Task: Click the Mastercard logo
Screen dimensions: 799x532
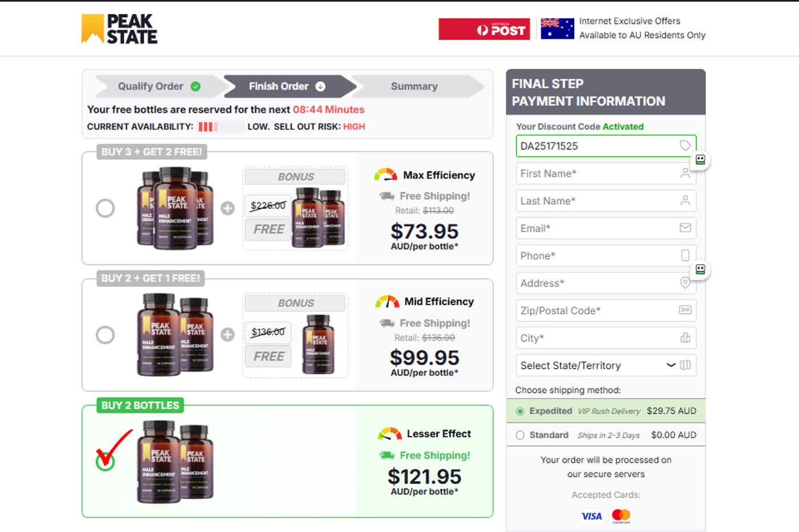Action: tap(621, 516)
